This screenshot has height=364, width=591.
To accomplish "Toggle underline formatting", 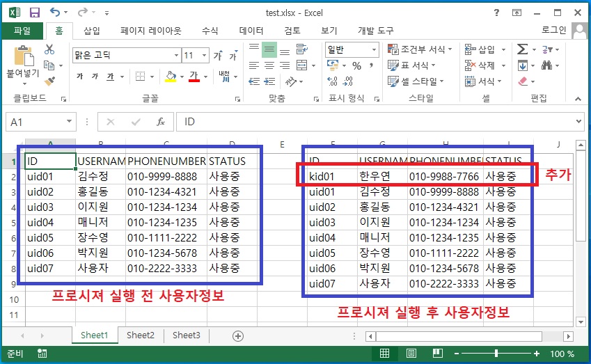I will [x=110, y=77].
